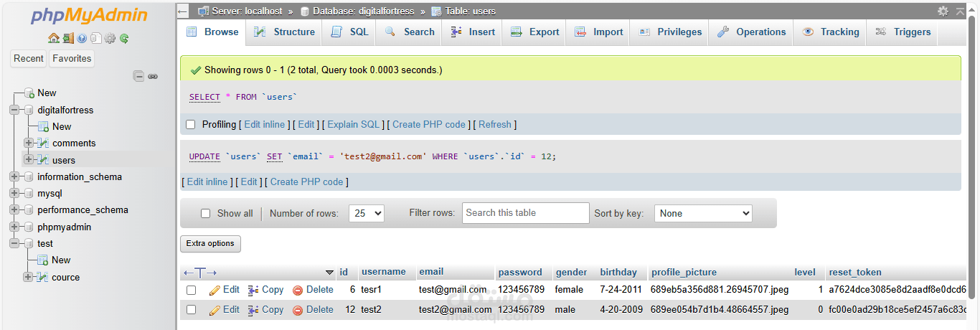The image size is (980, 330).
Task: Click the Explain SQL link
Action: click(354, 125)
